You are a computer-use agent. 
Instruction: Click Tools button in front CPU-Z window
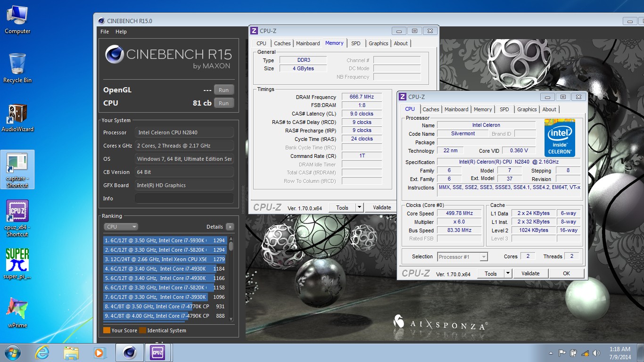(491, 273)
